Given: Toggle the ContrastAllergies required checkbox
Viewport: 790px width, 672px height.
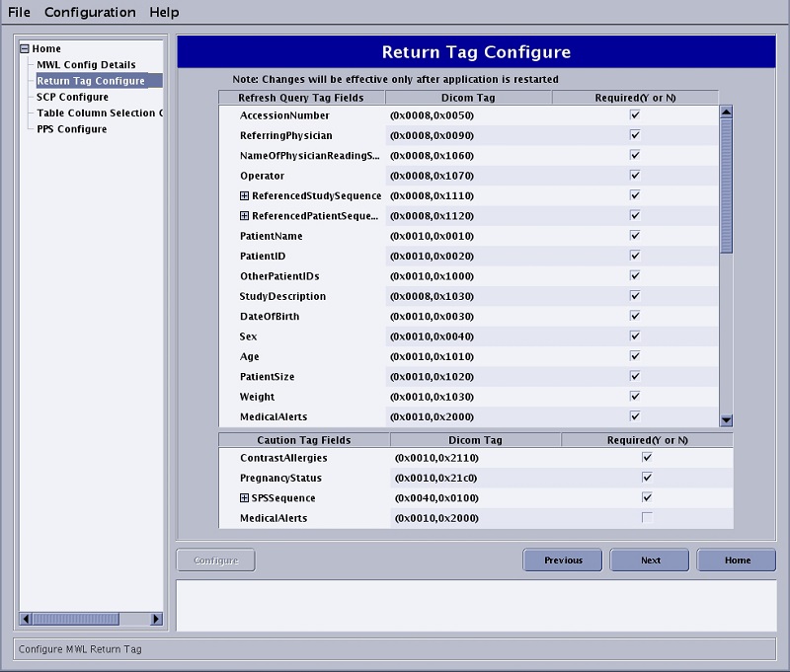Looking at the screenshot, I should pos(647,458).
